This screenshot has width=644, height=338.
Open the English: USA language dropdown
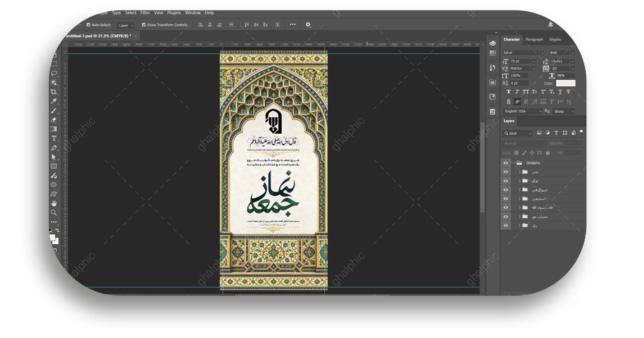(x=522, y=111)
